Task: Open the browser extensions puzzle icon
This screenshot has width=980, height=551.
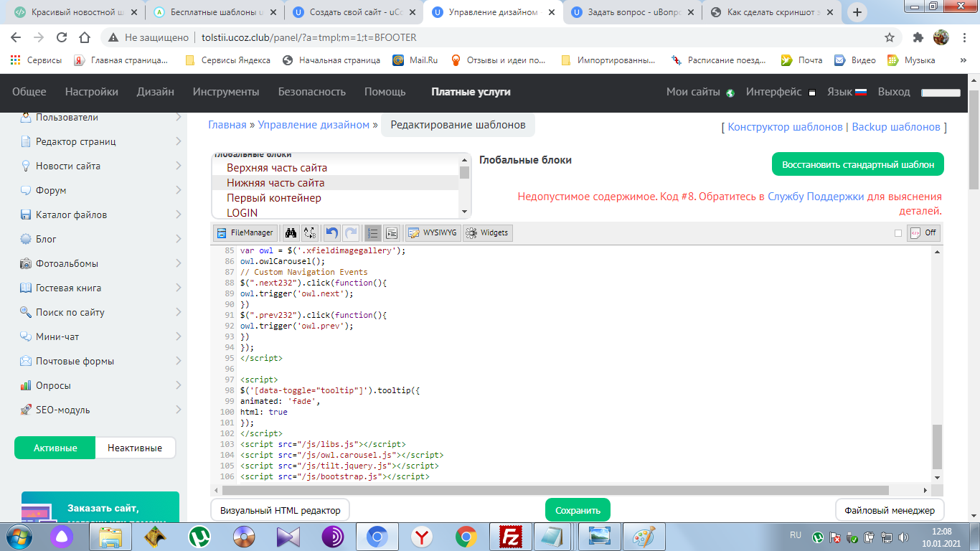Action: 918,37
